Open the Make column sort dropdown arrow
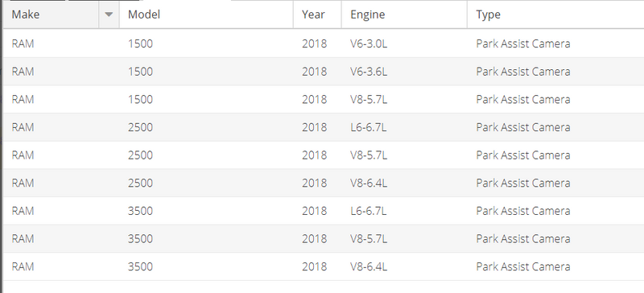This screenshot has width=644, height=293. coord(109,14)
